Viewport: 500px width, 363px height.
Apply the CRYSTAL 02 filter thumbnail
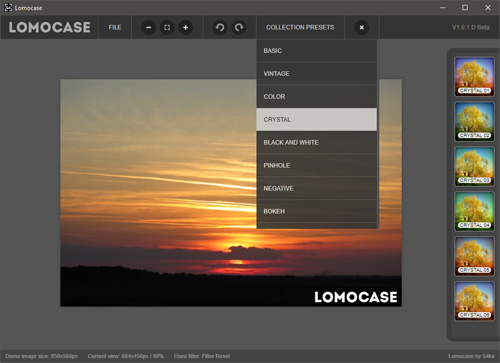pyautogui.click(x=474, y=122)
